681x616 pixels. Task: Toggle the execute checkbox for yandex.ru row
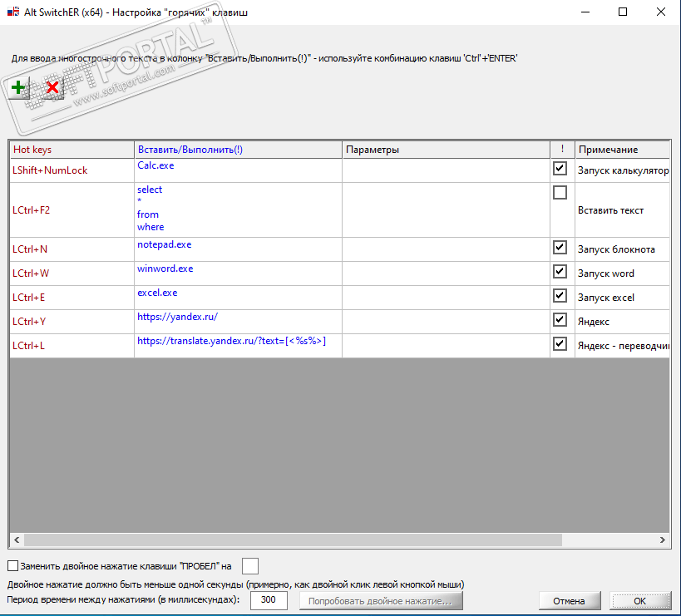click(x=560, y=319)
